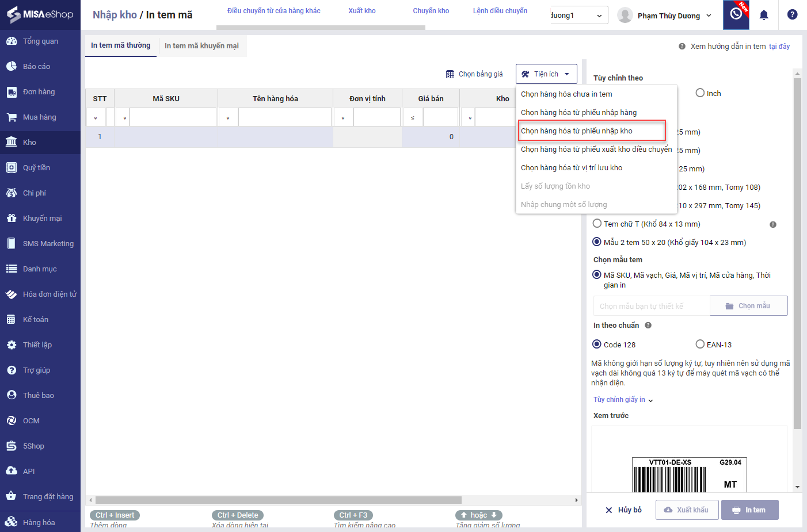This screenshot has height=532, width=807.
Task: Click the In tem print button
Action: click(x=749, y=510)
